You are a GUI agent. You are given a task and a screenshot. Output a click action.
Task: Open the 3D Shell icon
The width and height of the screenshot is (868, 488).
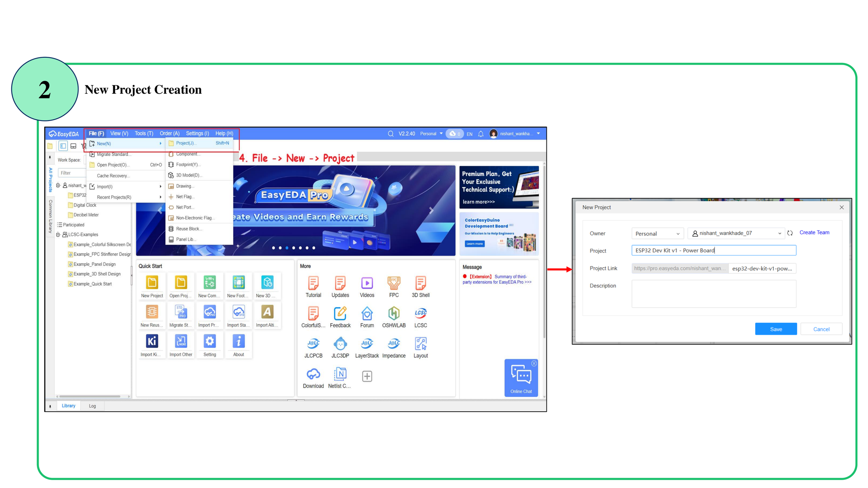click(421, 283)
